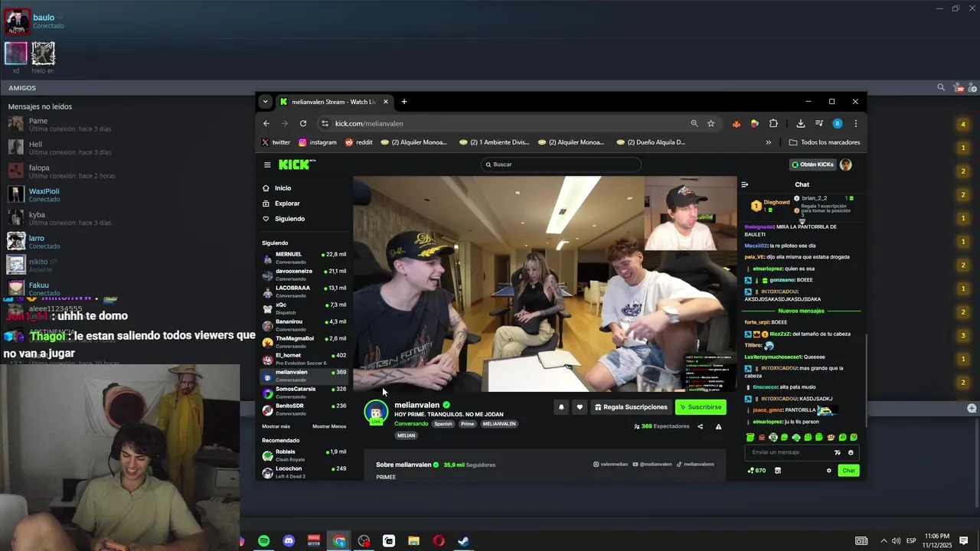Click the Spanish language tag
Image resolution: width=980 pixels, height=551 pixels.
[443, 424]
